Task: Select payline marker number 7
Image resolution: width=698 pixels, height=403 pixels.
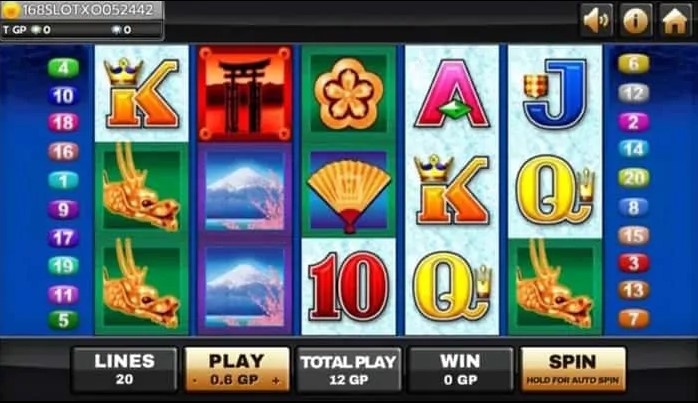Action: click(633, 319)
